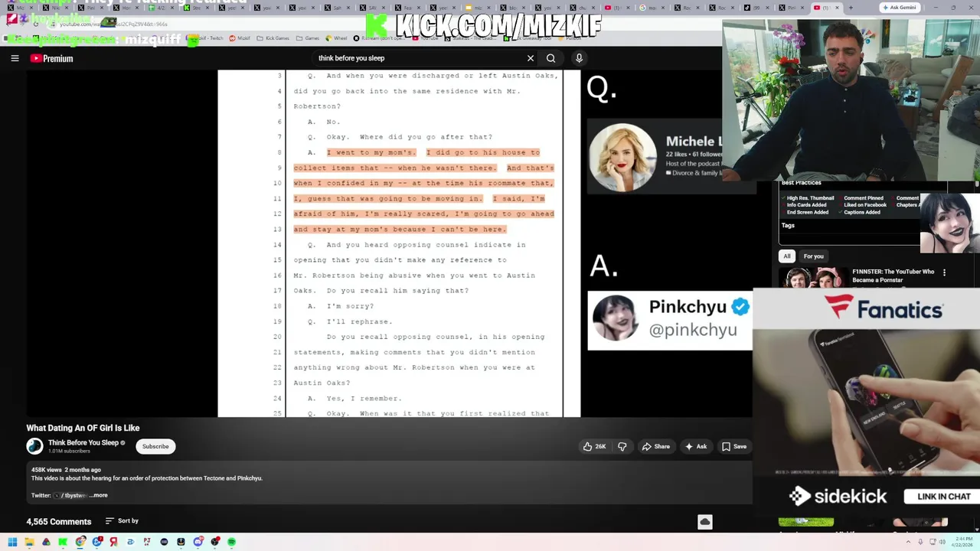The image size is (980, 551).
Task: Select the For you filter chip
Action: click(x=813, y=256)
